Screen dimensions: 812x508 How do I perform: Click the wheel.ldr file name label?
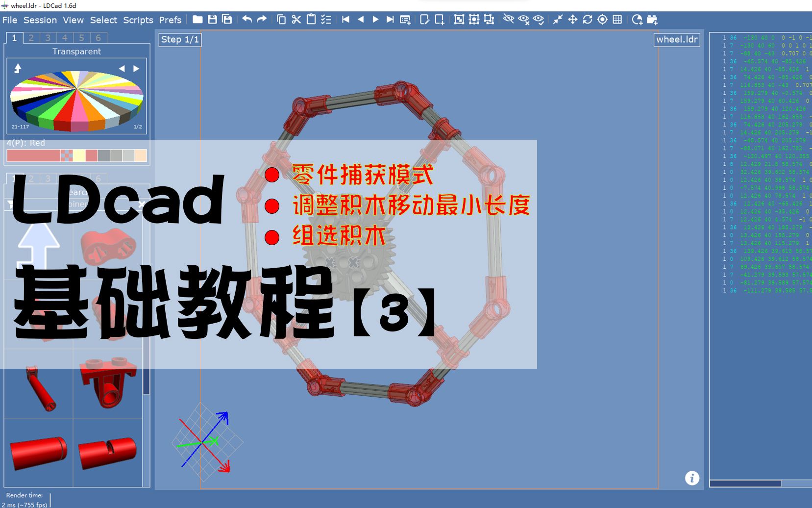click(677, 40)
